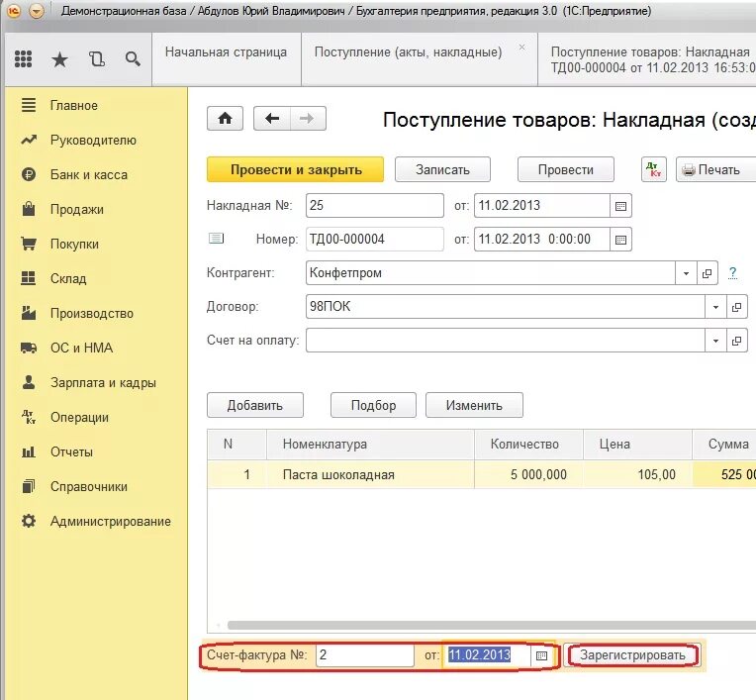Select Паста шоколадная cell
756x700 pixels.
(370, 474)
